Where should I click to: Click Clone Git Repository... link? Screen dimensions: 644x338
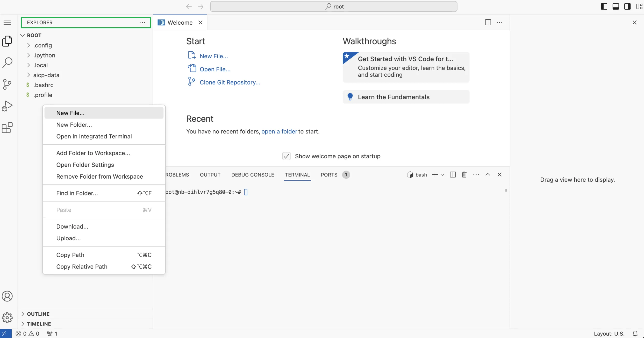click(230, 82)
